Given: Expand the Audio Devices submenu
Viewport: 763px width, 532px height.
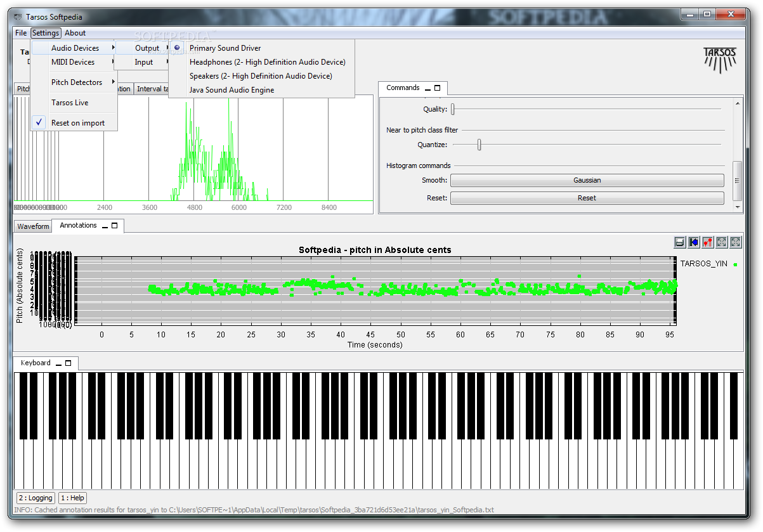Looking at the screenshot, I should point(74,48).
